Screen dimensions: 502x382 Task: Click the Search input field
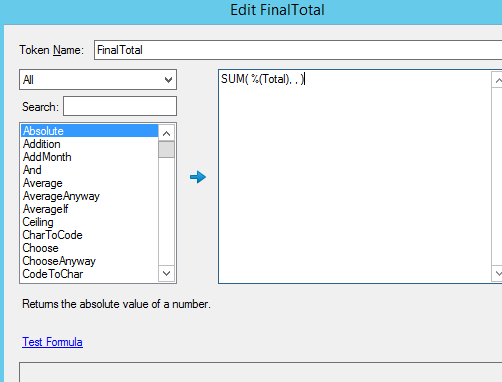(120, 106)
